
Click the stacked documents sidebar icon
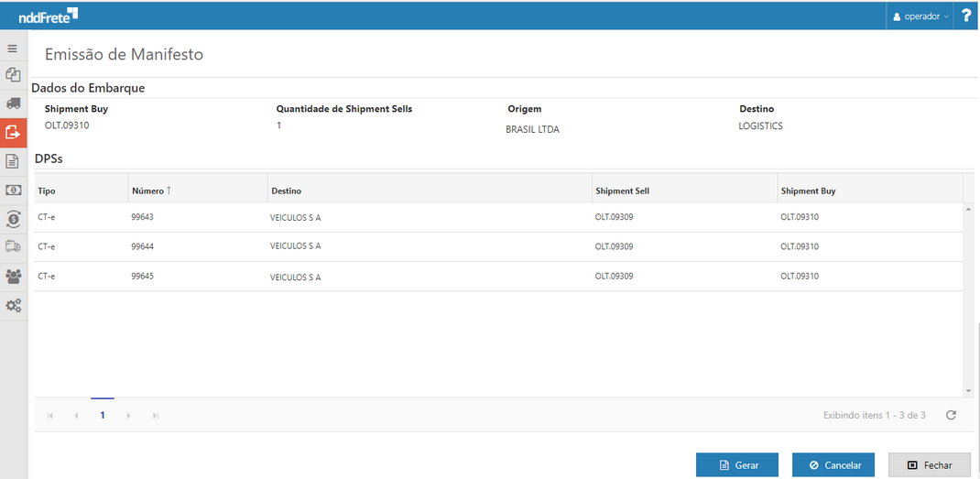13,75
